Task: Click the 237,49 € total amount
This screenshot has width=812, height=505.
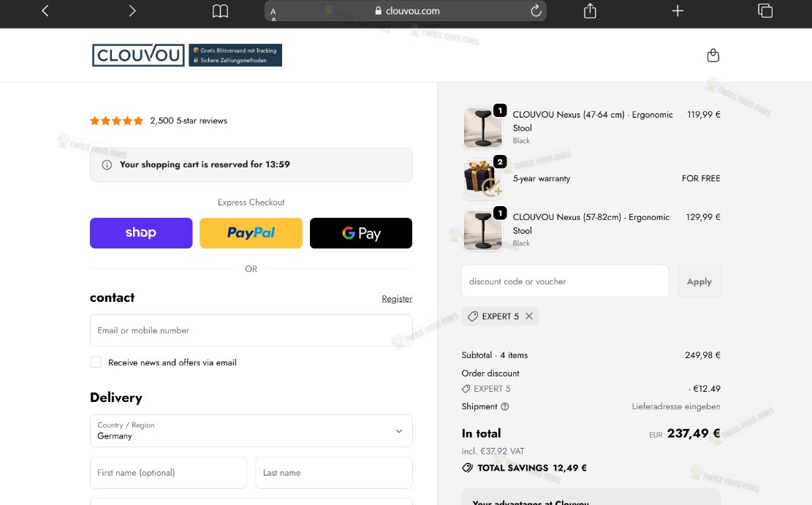Action: pyautogui.click(x=694, y=433)
